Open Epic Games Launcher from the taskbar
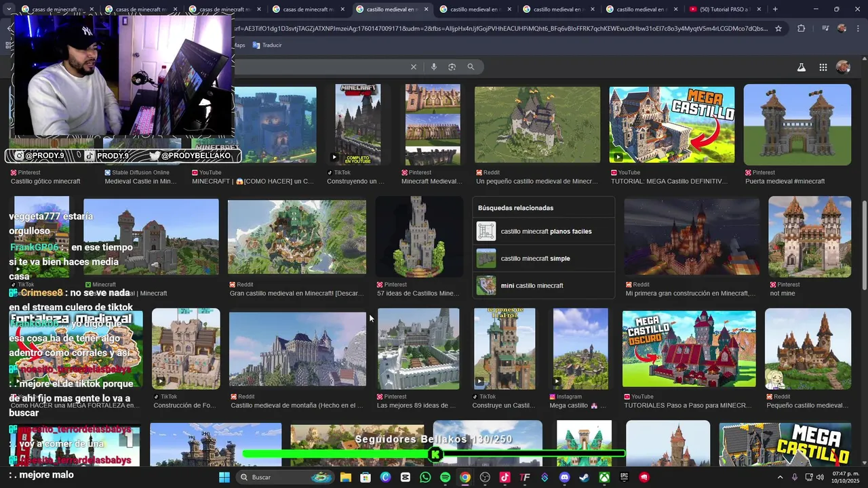 624,477
